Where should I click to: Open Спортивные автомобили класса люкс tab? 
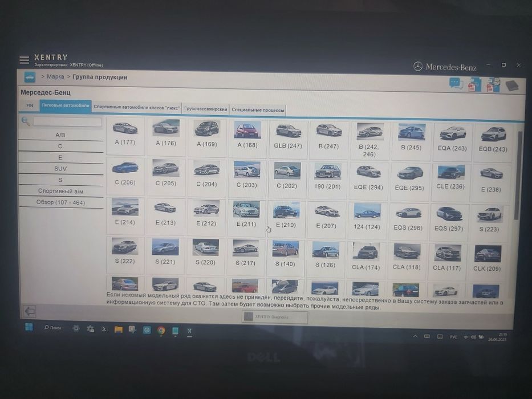[x=136, y=107]
